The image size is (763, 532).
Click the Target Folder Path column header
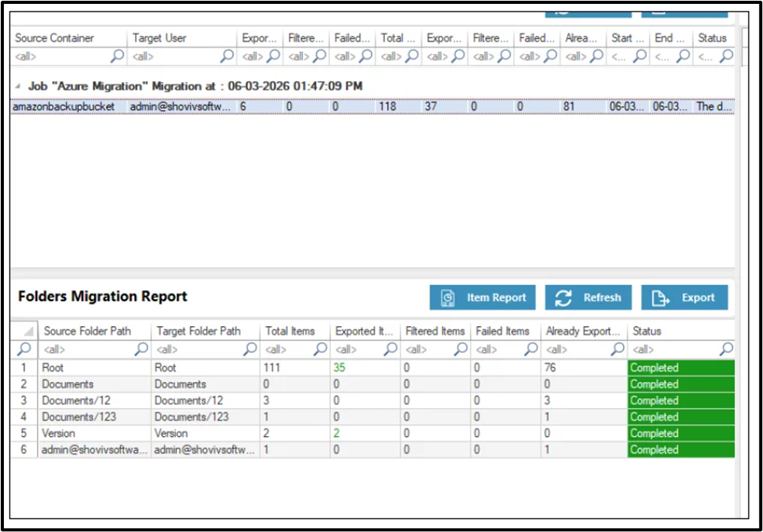pos(205,331)
